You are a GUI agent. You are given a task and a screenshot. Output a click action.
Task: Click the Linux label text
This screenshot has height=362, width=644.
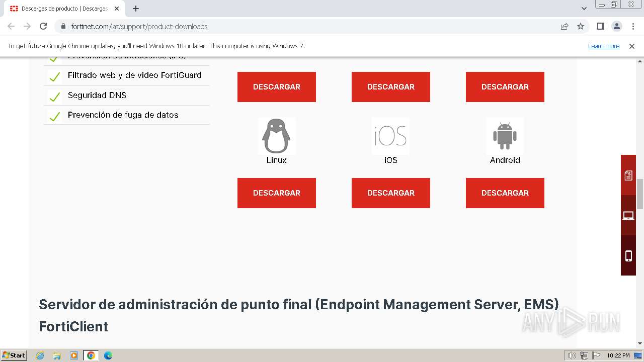[277, 160]
